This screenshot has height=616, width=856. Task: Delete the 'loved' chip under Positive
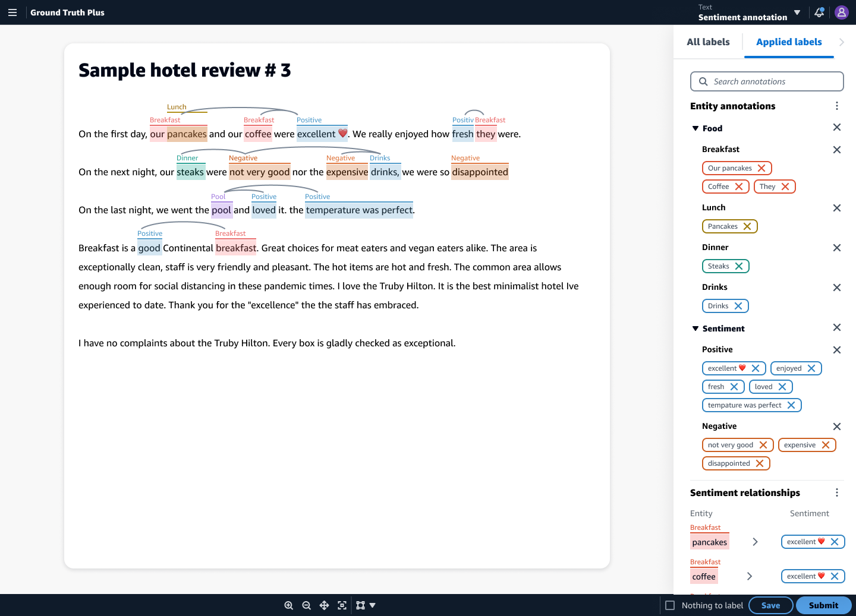[x=782, y=387]
